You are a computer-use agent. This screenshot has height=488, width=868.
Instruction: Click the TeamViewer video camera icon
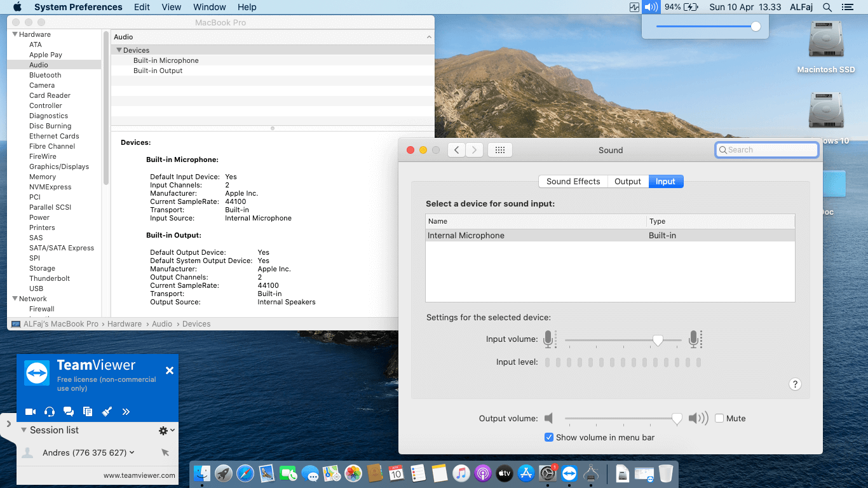pyautogui.click(x=31, y=412)
